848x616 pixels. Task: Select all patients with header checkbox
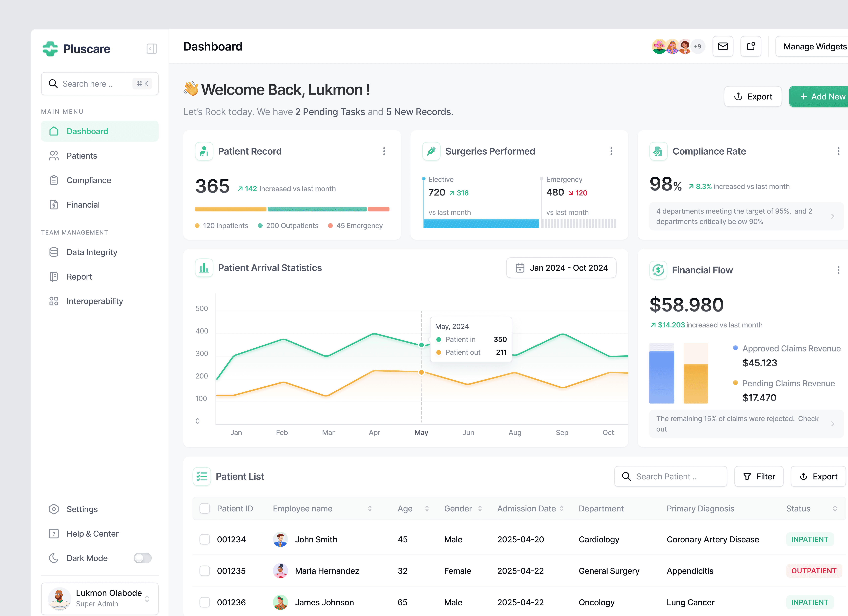[x=205, y=508]
